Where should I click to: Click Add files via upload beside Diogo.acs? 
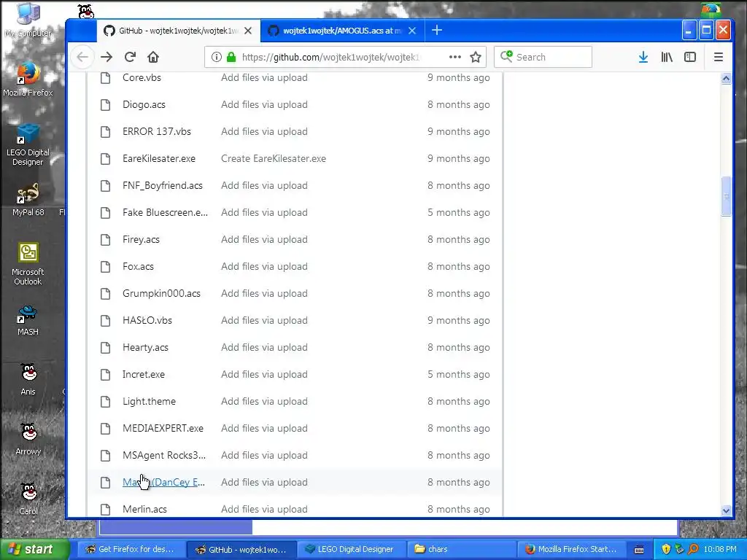[264, 104]
